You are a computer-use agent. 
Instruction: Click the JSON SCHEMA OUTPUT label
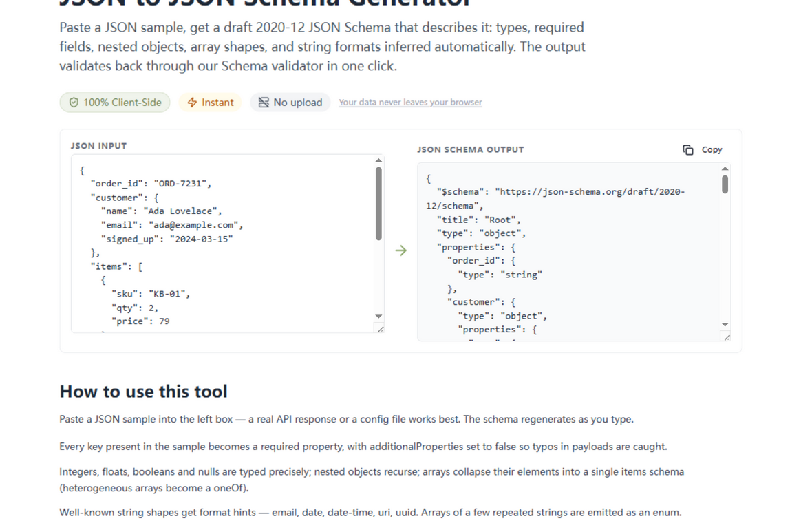click(470, 149)
